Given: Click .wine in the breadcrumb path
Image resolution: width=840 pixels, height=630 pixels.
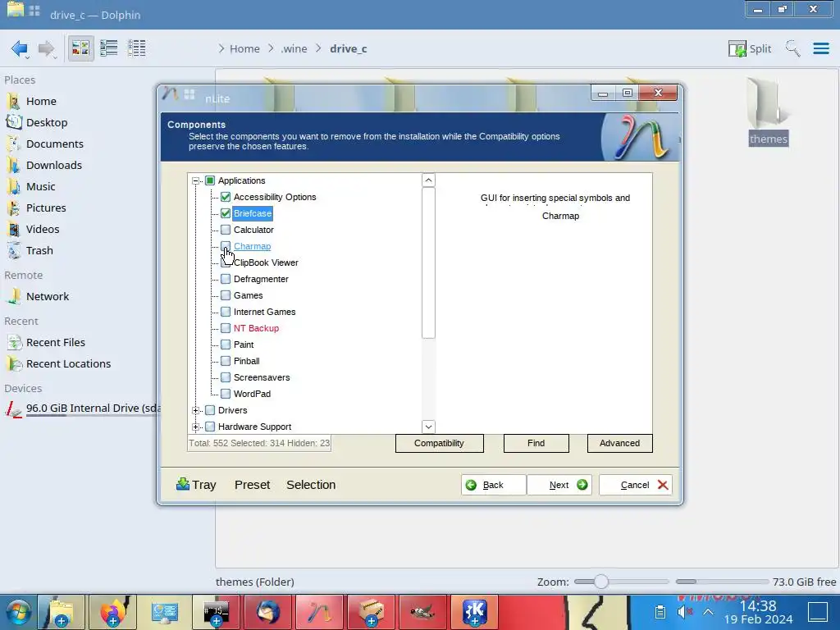Looking at the screenshot, I should point(294,48).
